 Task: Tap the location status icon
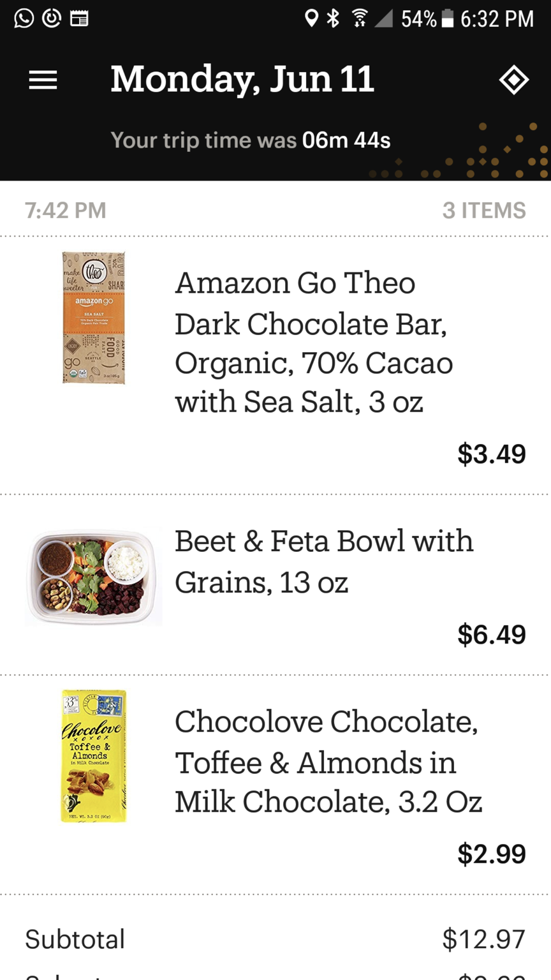click(311, 19)
